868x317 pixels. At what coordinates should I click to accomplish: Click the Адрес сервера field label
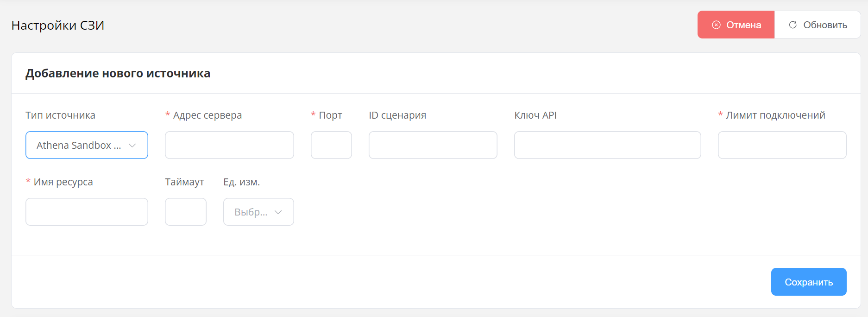point(207,115)
